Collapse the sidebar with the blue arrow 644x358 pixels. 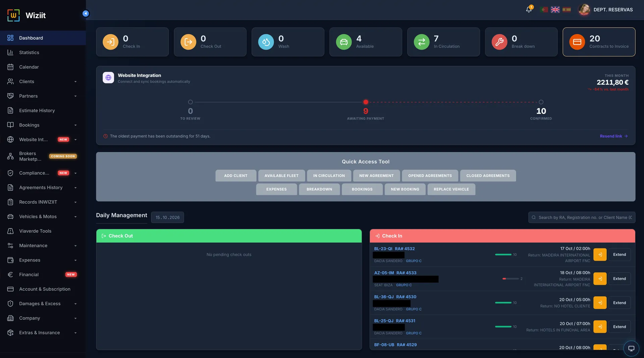[86, 13]
